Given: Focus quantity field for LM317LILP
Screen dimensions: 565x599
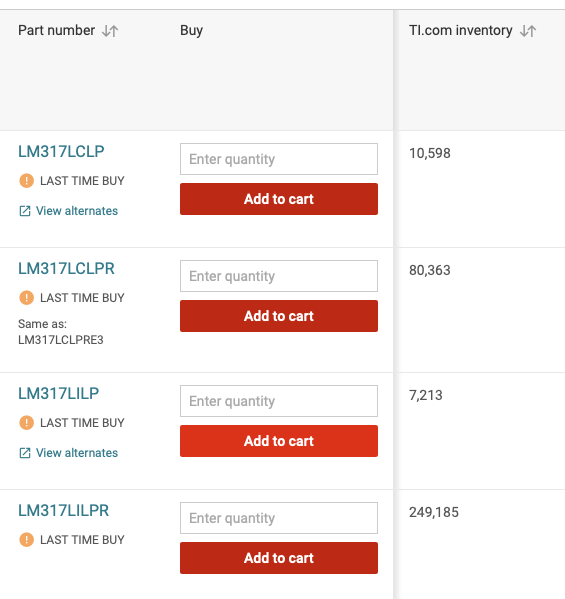Looking at the screenshot, I should point(279,401).
